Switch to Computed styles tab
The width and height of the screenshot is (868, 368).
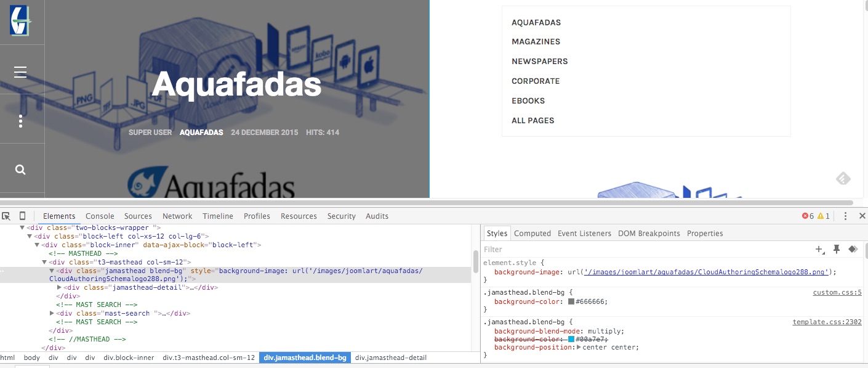click(532, 233)
